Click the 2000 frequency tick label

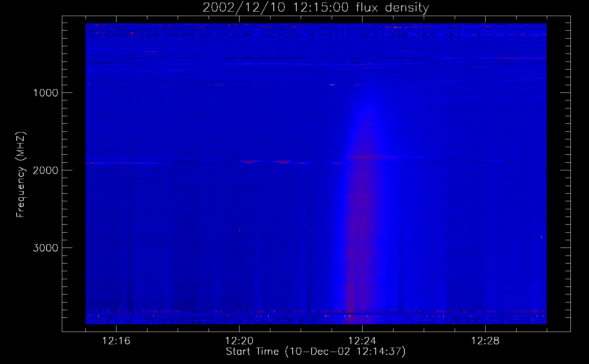(x=46, y=170)
